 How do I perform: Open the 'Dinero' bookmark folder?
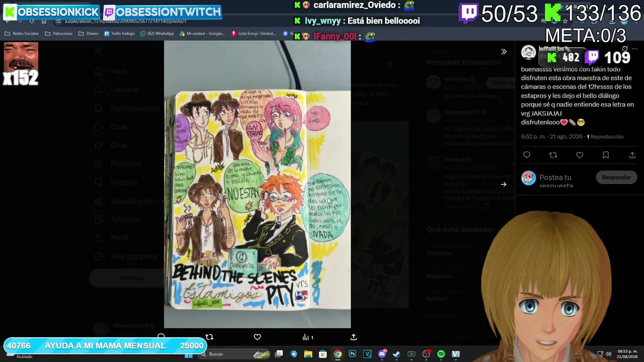tap(89, 34)
